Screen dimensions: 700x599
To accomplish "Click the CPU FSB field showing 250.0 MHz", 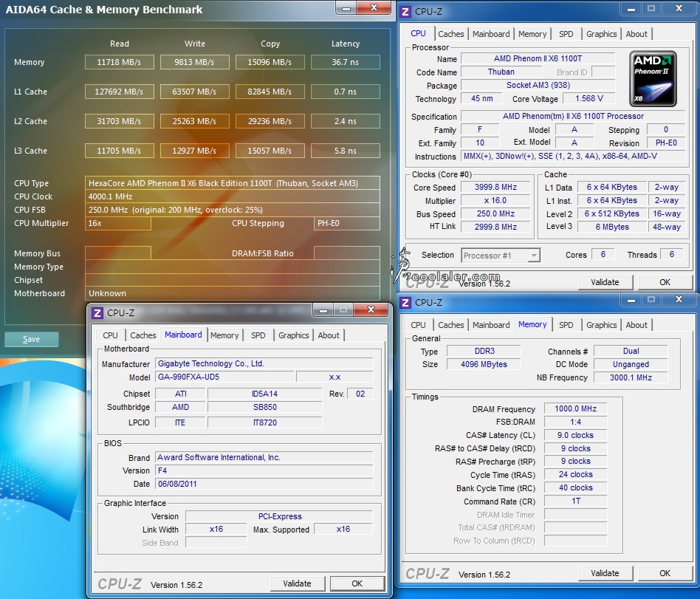I will coord(232,210).
